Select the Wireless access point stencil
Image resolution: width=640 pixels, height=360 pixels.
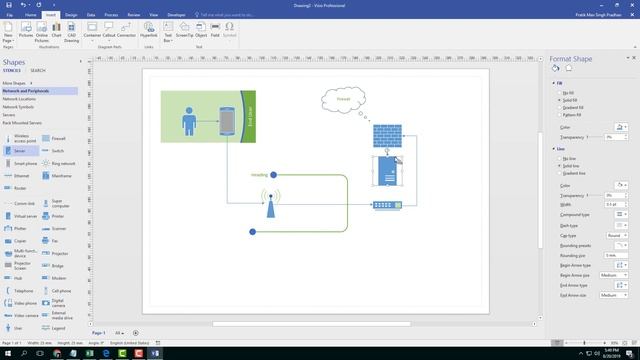(x=21, y=138)
